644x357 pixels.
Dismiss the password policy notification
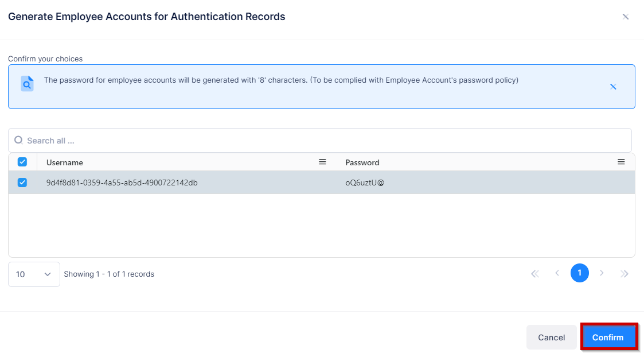pyautogui.click(x=613, y=87)
